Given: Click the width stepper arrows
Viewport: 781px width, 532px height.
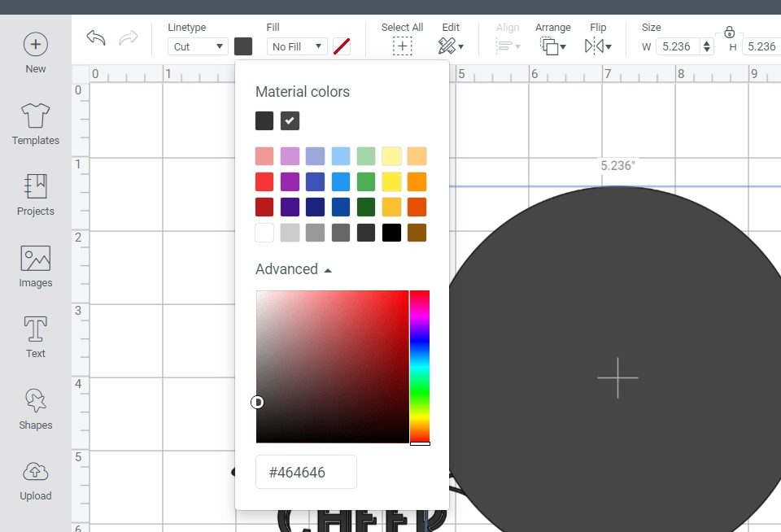Looking at the screenshot, I should coord(707,46).
